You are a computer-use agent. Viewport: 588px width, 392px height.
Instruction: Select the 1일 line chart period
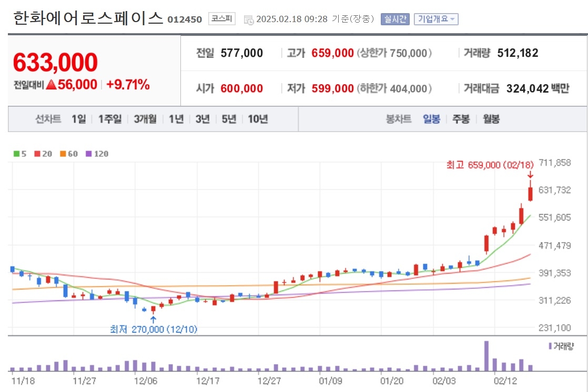pyautogui.click(x=79, y=119)
